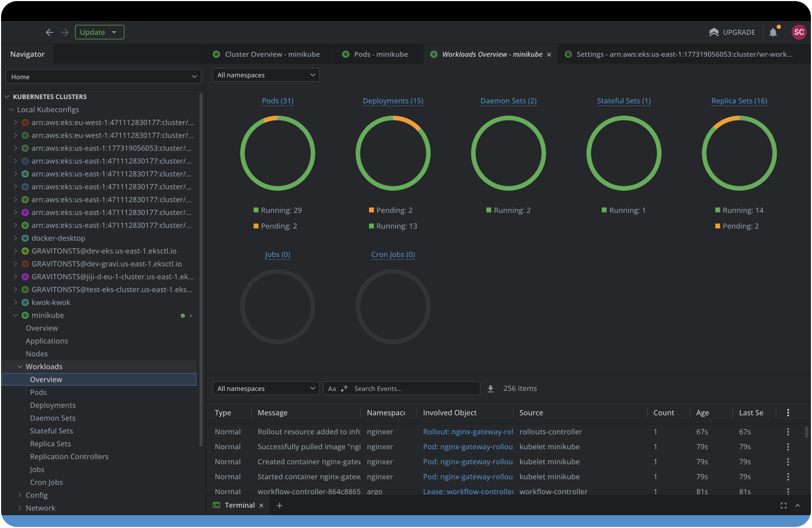Focus the Search Events field
The image size is (812, 528).
415,388
